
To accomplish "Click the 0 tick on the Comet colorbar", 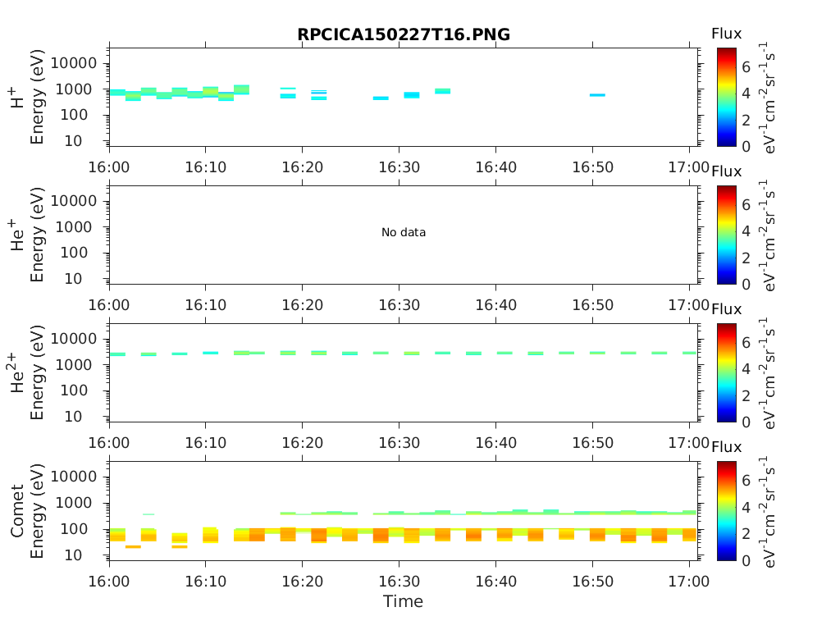I will pyautogui.click(x=746, y=560).
